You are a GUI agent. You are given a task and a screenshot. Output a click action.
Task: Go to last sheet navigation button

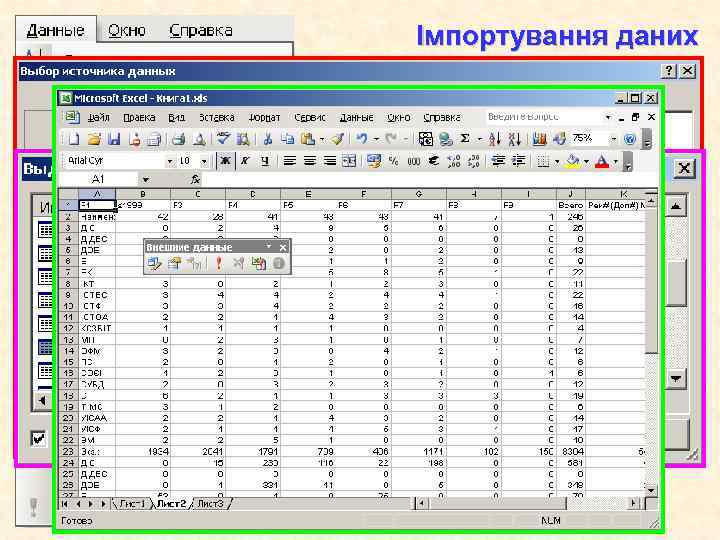[x=104, y=504]
